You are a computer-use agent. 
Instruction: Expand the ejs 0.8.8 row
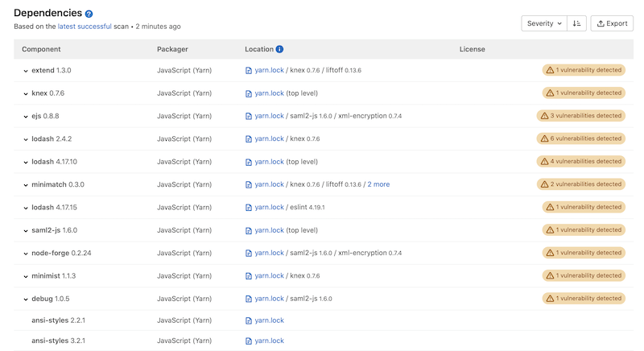click(x=26, y=116)
